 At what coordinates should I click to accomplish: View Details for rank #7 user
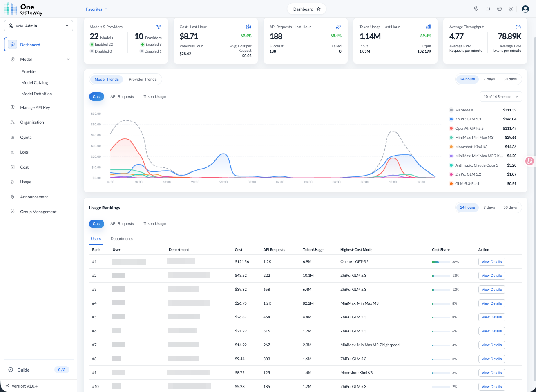pos(491,345)
